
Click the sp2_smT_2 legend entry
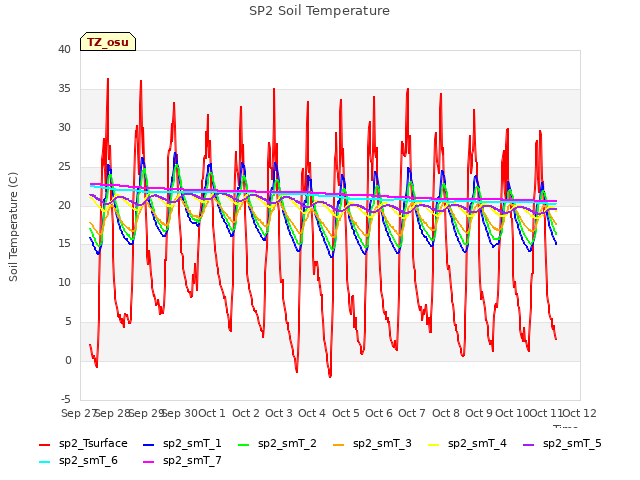[277, 443]
